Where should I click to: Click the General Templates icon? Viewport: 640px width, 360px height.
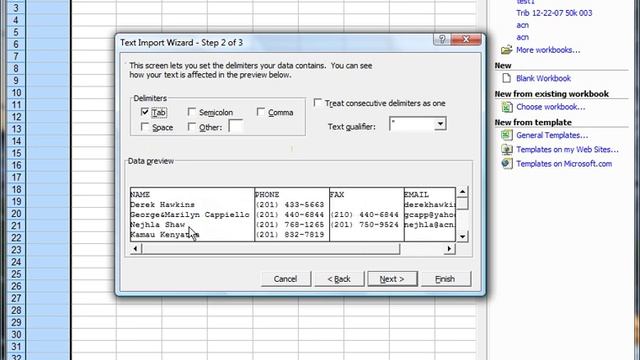pos(507,135)
